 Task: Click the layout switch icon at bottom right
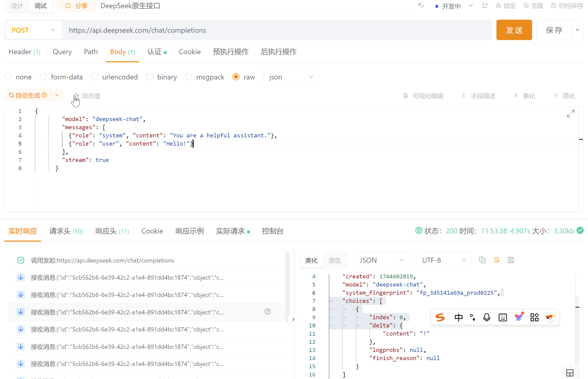click(x=570, y=373)
